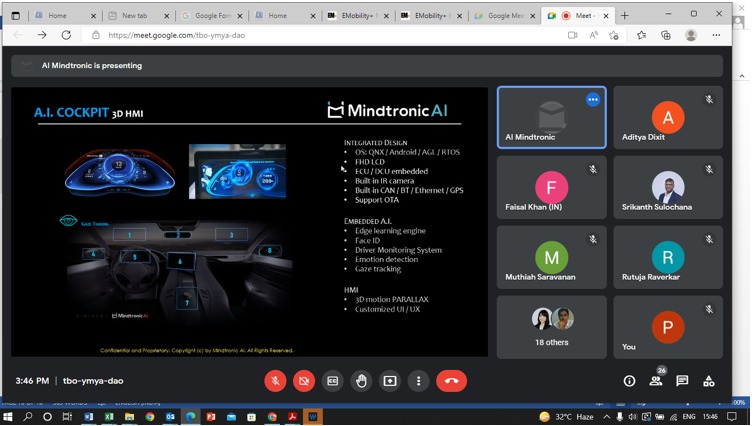Screen dimensions: 755x426
Task: Click the Present now button
Action: pos(390,381)
